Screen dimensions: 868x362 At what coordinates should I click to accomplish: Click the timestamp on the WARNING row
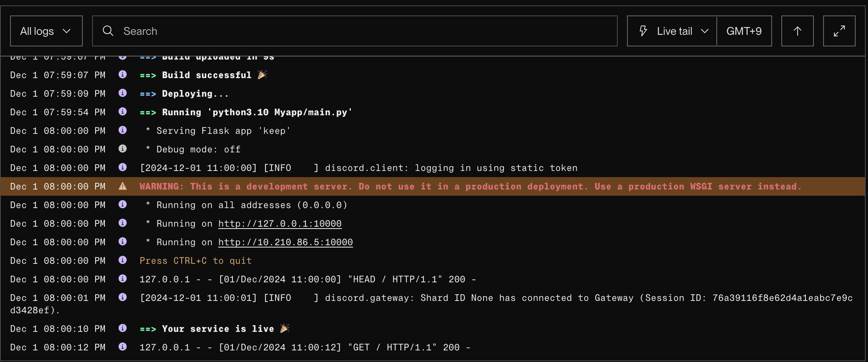(x=58, y=186)
